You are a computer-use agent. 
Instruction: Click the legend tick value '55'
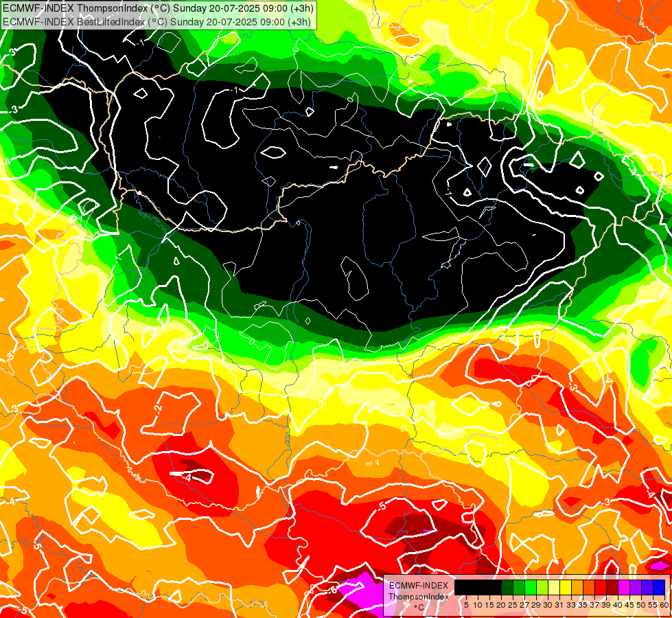pyautogui.click(x=653, y=605)
